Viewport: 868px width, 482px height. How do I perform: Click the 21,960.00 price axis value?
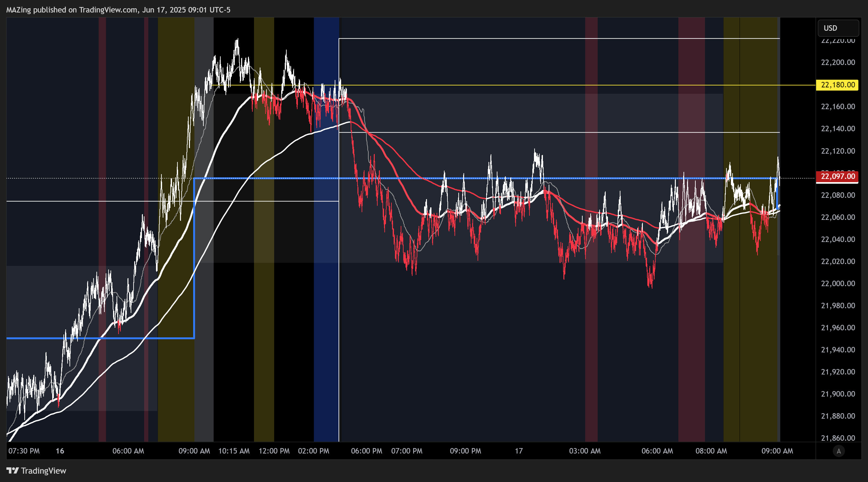point(838,328)
